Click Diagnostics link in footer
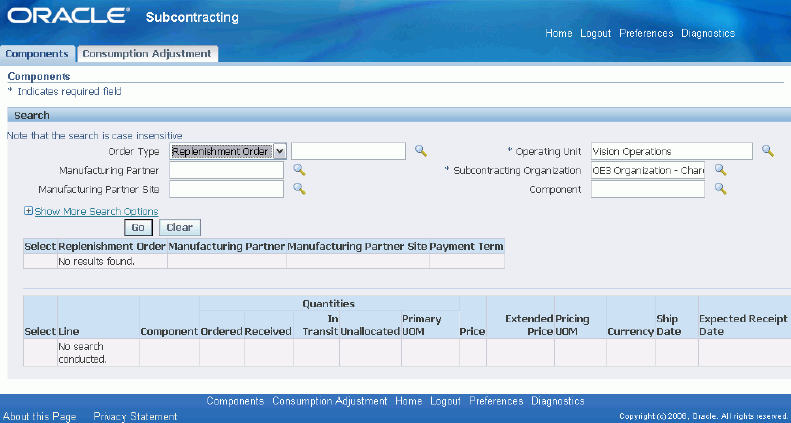This screenshot has width=791, height=423. coord(557,401)
